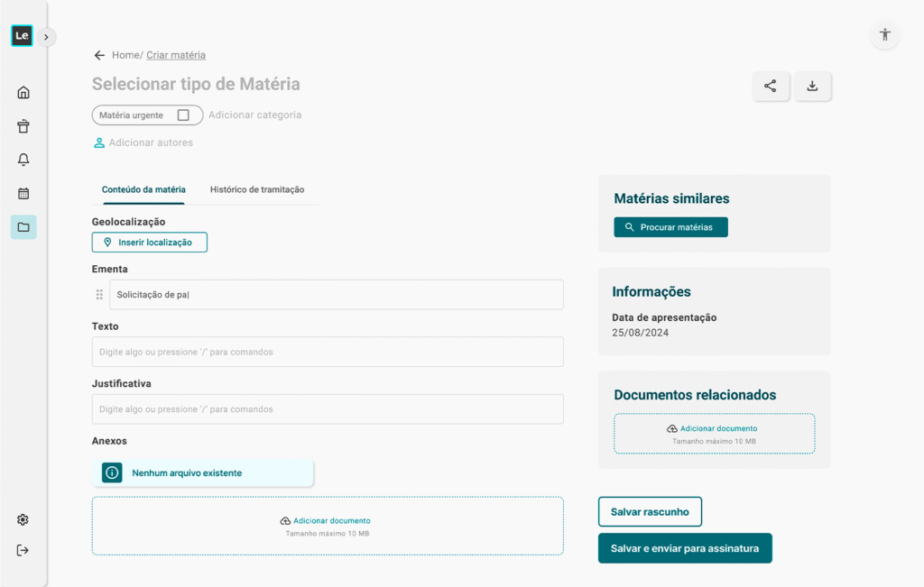The image size is (924, 587).
Task: Select the Conteúdo da matéria tab
Action: [143, 189]
